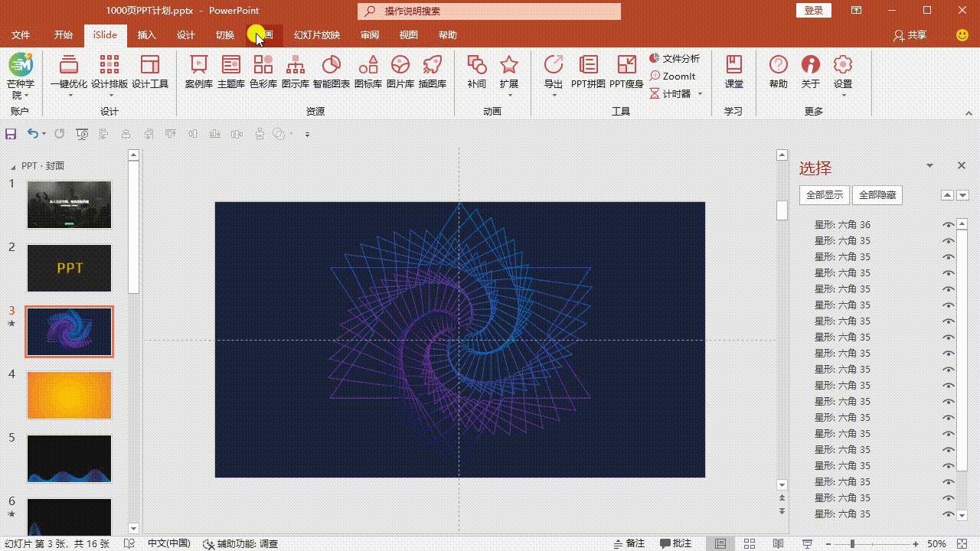Open the 选择 pane options dropdown
The height and width of the screenshot is (551, 980).
tap(929, 166)
